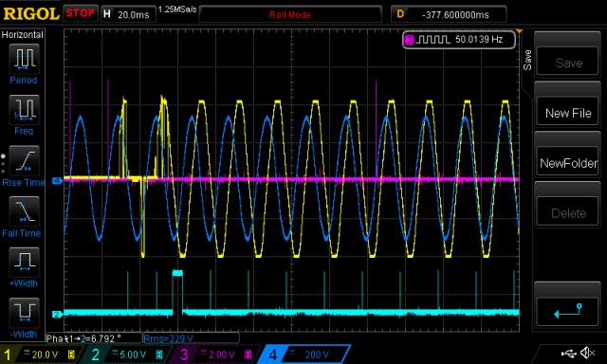Viewport: 607px width, 364px height.
Task: Toggle channel 3 at 2.00 V
Action: tap(215, 355)
